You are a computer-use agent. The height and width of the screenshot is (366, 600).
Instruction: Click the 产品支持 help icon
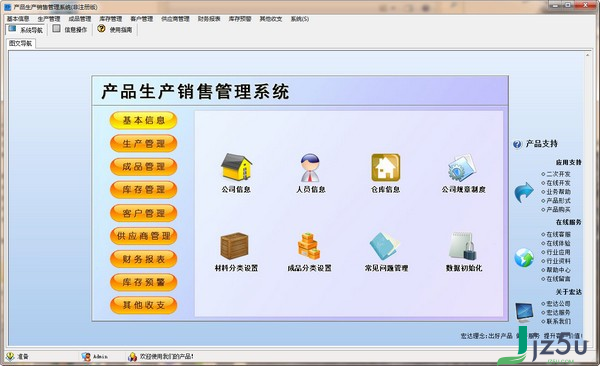point(517,144)
